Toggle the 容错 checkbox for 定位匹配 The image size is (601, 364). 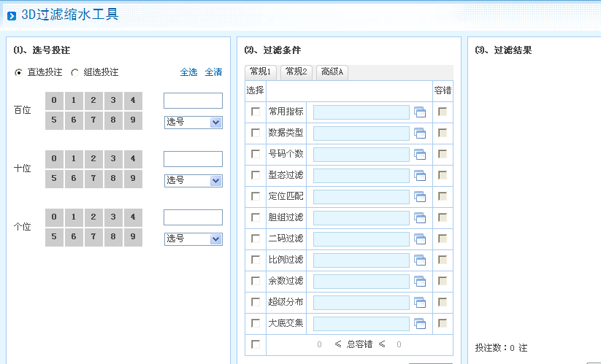(443, 196)
